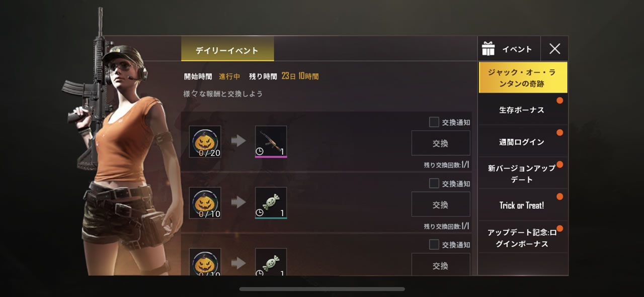This screenshot has height=297, width=644.
Task: Select 週間ログイン in the sidebar
Action: [523, 142]
